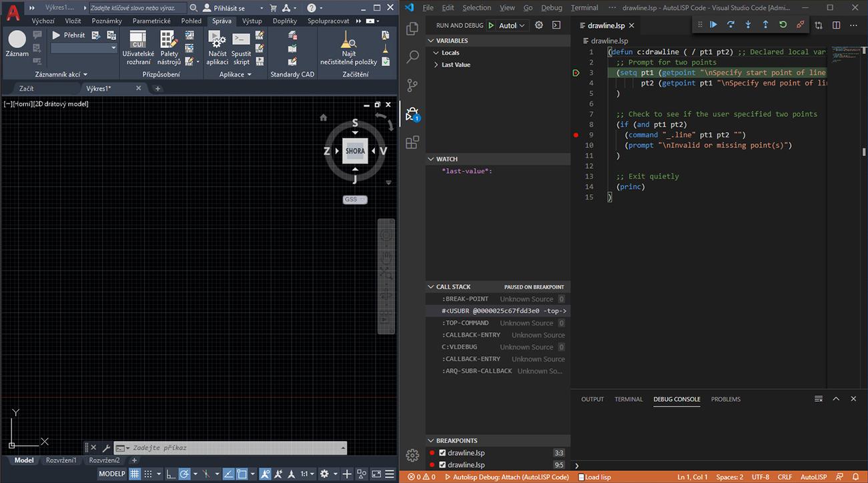The image size is (868, 483).
Task: Open VS Code Search in activity bar
Action: [x=412, y=57]
